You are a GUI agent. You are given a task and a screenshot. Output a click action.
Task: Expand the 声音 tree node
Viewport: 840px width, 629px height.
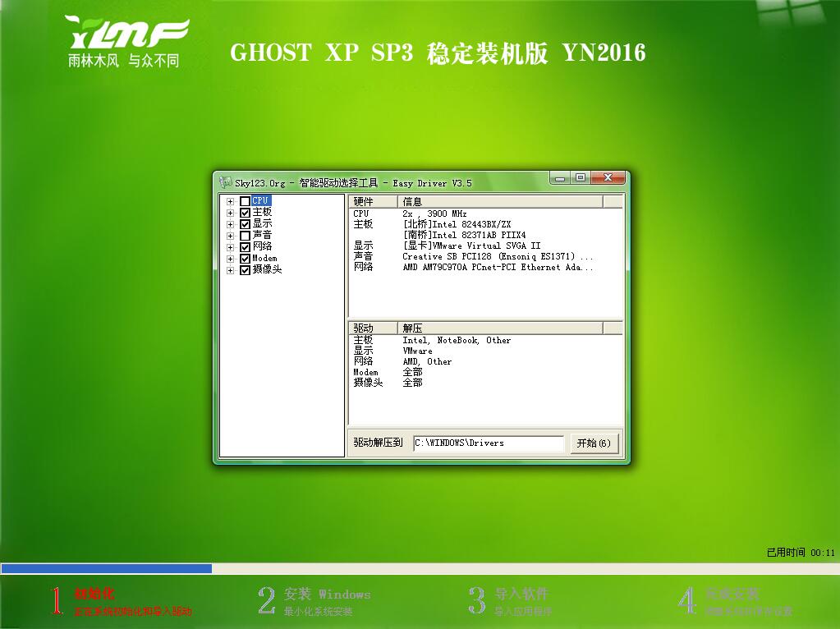[x=231, y=236]
